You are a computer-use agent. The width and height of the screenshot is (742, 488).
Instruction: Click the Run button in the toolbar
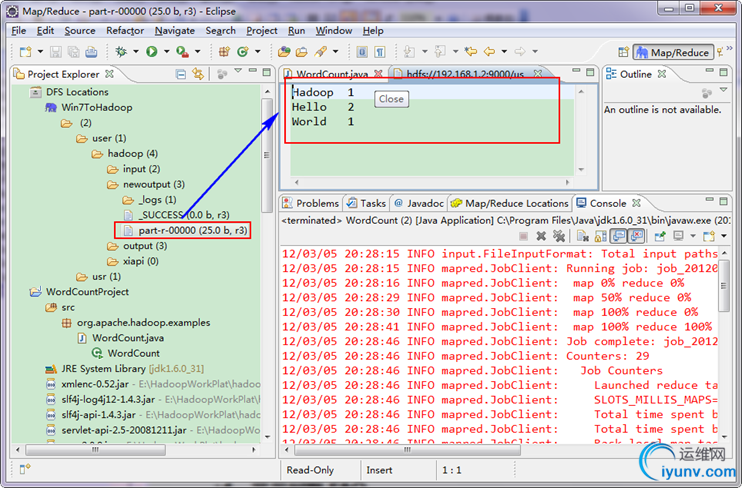pos(151,52)
